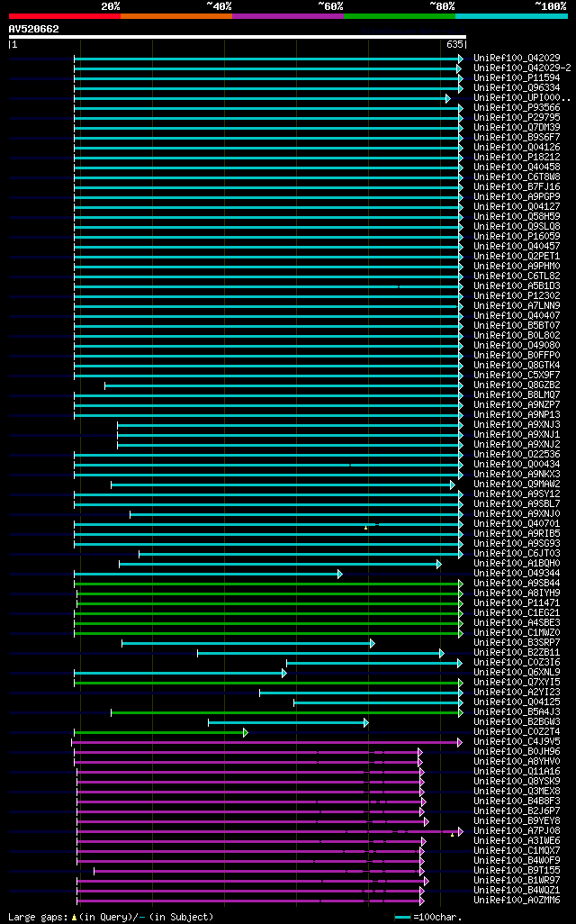The image size is (576, 924).
Task: Click the purple alignment bar for C4J9V5
Action: click(x=267, y=742)
